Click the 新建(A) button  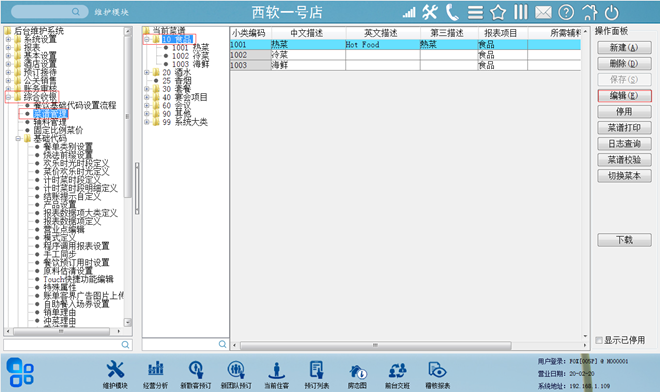pyautogui.click(x=624, y=48)
